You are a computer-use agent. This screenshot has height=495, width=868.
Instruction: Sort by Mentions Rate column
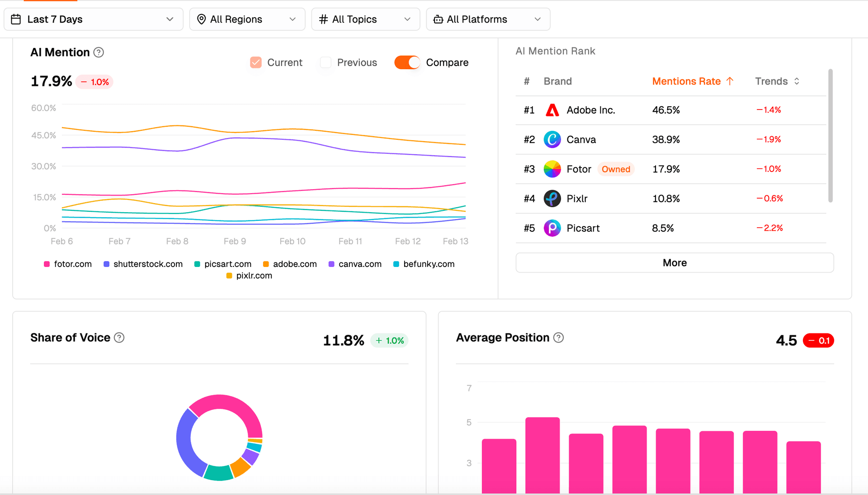click(x=693, y=81)
